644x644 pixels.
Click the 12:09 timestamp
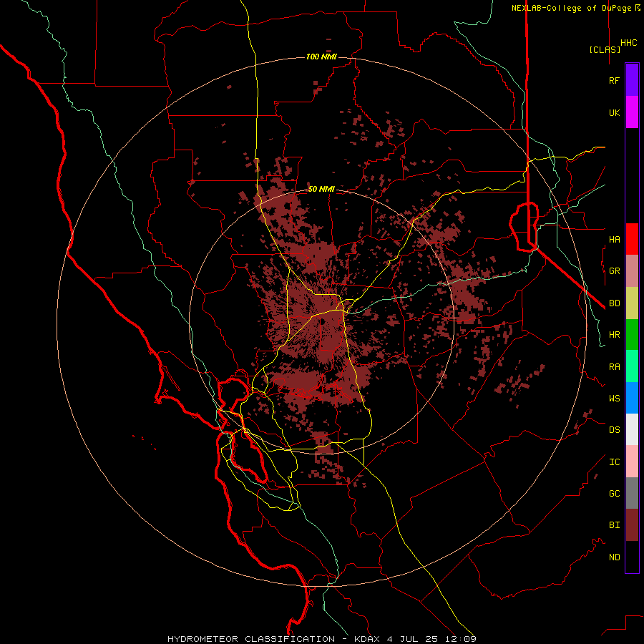coord(460,639)
